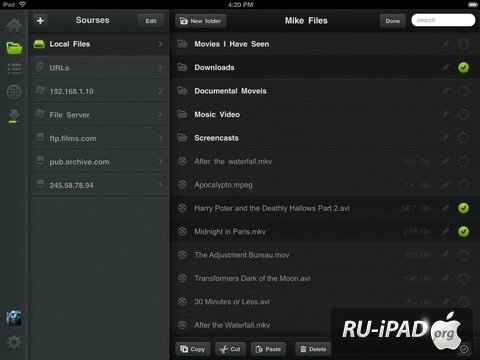Select URLs source
This screenshot has width=480, height=360.
99,68
